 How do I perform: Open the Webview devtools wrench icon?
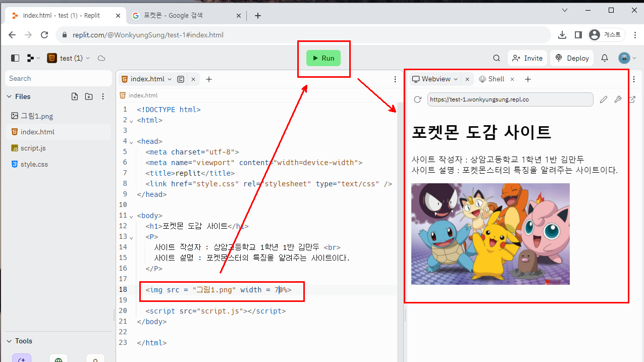pyautogui.click(x=618, y=99)
